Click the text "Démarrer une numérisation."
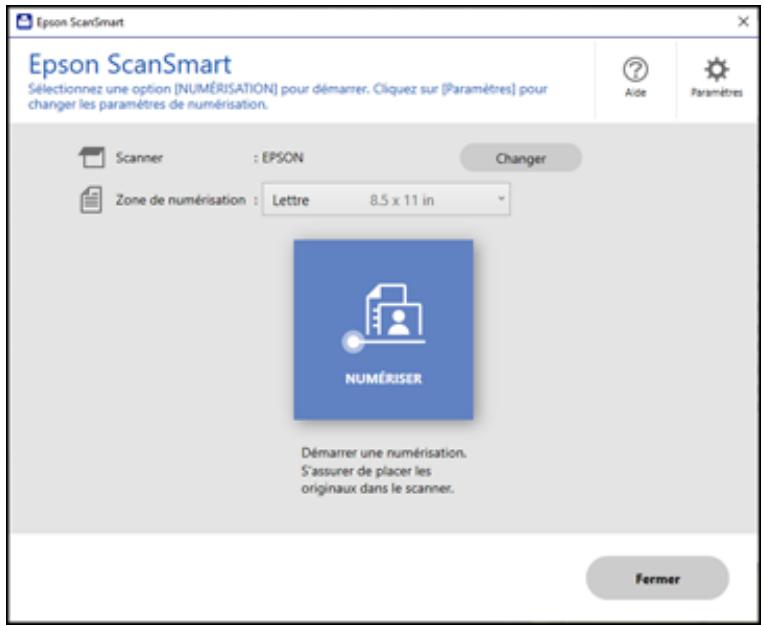Screen dimensions: 765x626 click(x=383, y=453)
